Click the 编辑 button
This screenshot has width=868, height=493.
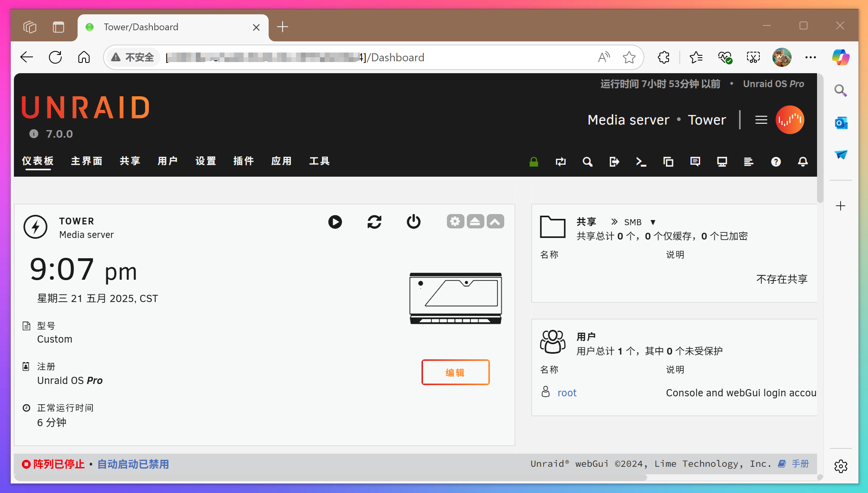(455, 372)
